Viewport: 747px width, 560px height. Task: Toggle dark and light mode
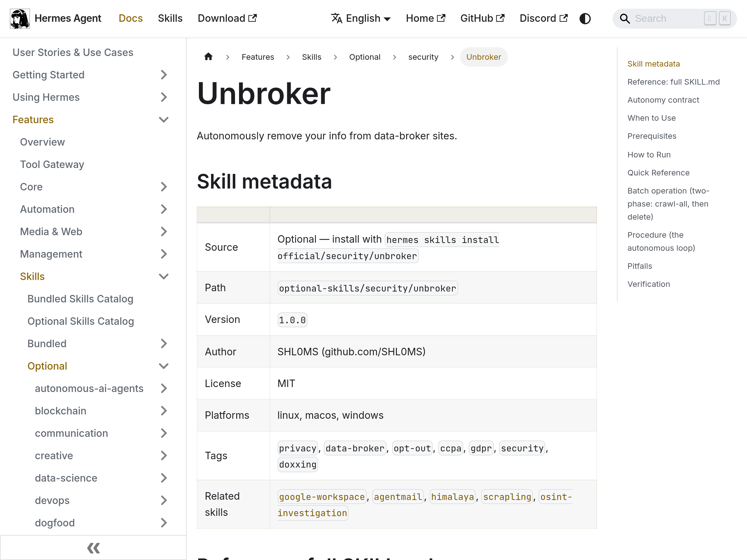click(x=585, y=19)
